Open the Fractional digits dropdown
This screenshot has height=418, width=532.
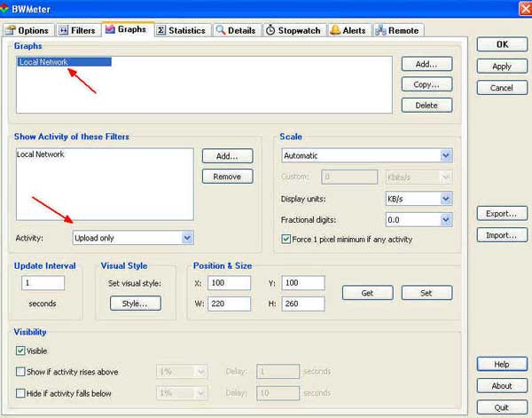tap(419, 220)
